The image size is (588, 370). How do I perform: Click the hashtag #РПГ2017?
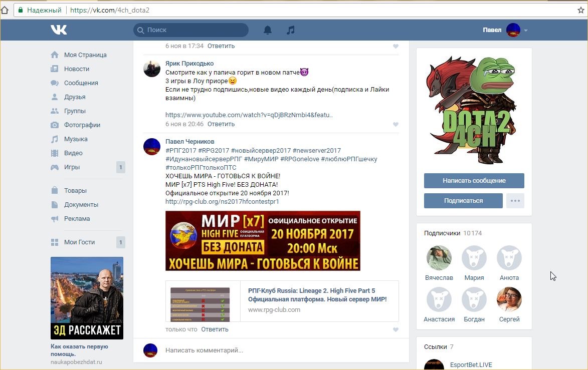pyautogui.click(x=181, y=151)
